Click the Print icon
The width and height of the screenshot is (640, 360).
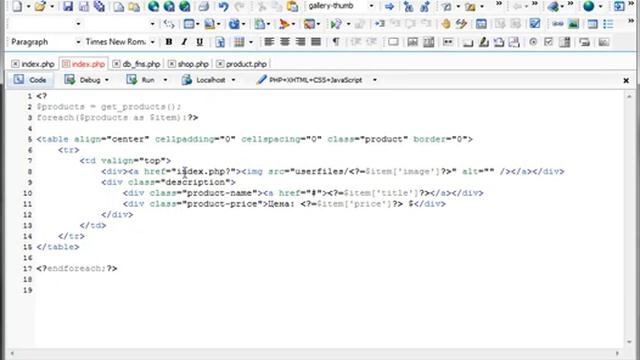pyautogui.click(x=204, y=6)
